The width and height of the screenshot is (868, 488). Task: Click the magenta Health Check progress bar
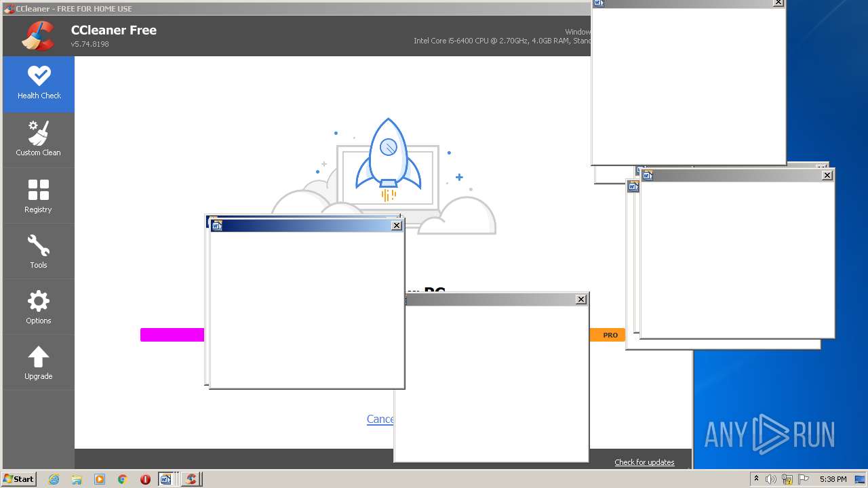tap(172, 335)
